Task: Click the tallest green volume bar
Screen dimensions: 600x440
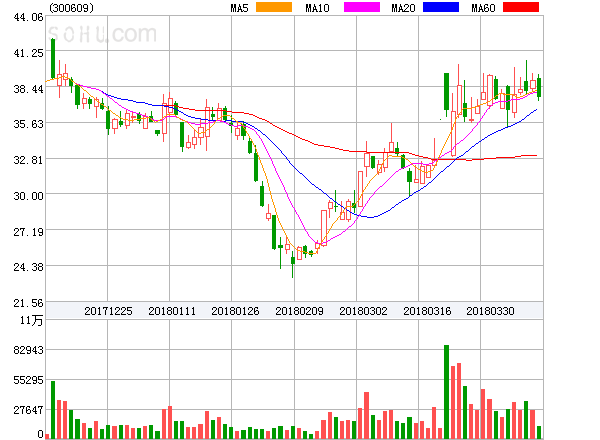Action: point(447,392)
